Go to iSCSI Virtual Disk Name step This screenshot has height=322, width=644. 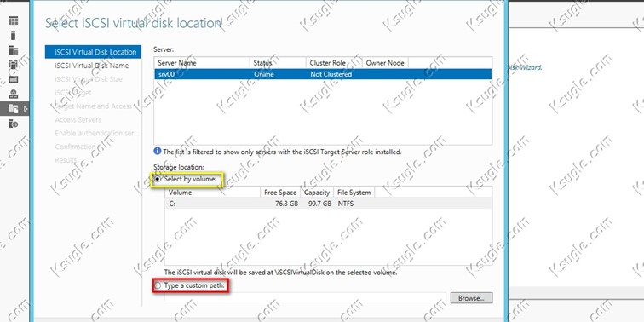pos(92,66)
